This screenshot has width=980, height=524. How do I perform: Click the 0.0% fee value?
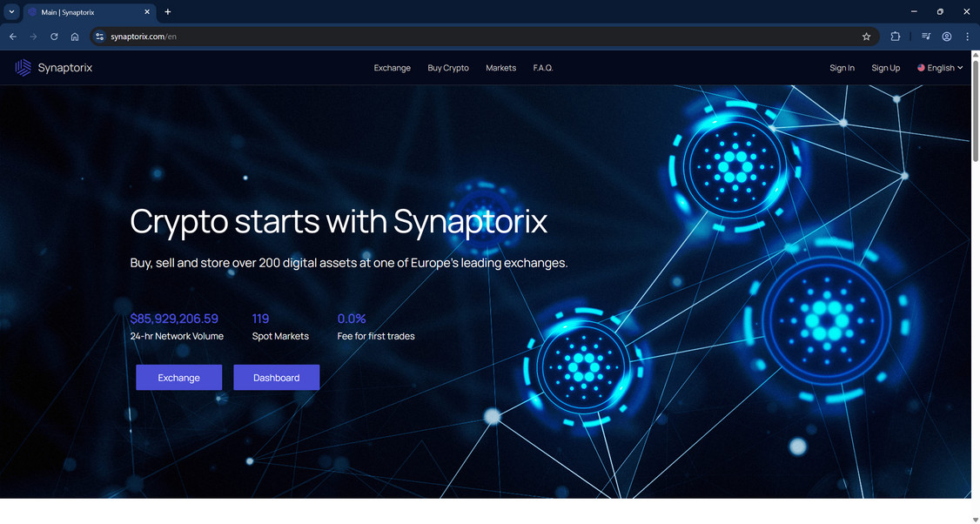[352, 319]
